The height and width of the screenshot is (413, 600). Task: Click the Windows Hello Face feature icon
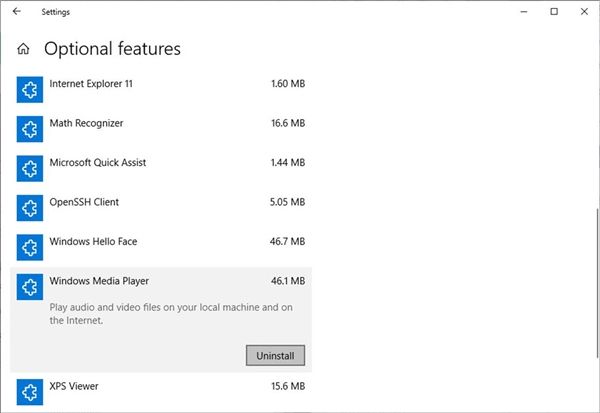point(29,247)
